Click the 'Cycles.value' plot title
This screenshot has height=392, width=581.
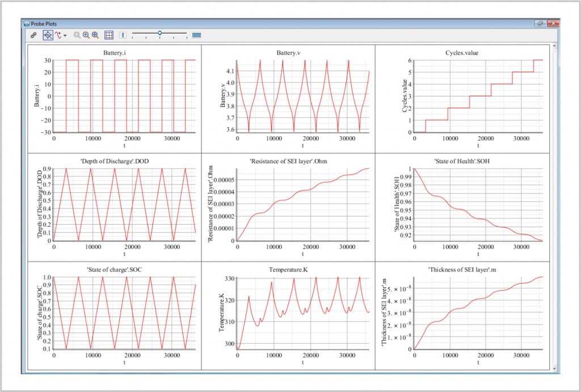(x=462, y=53)
